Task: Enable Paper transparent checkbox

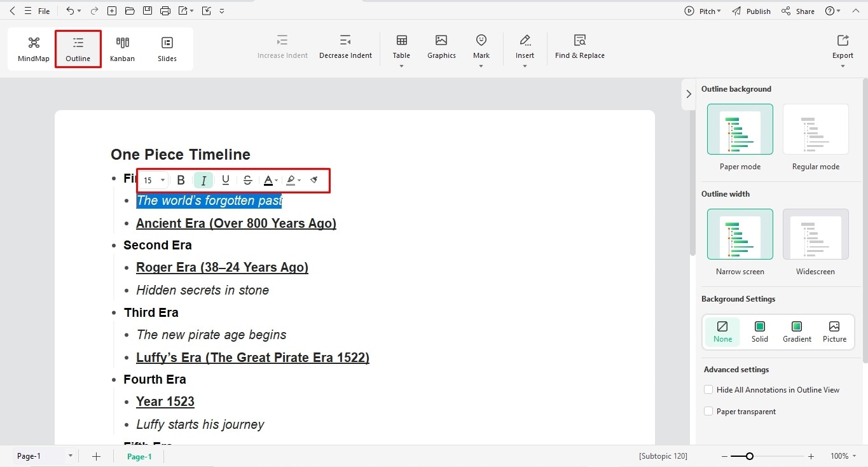Action: pos(708,411)
